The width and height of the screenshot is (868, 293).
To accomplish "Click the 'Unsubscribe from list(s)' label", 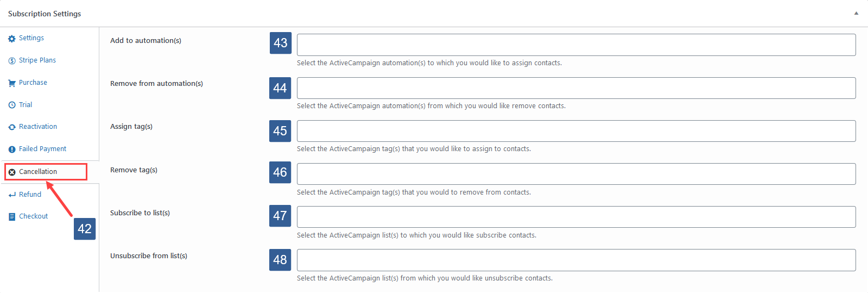I will (149, 256).
